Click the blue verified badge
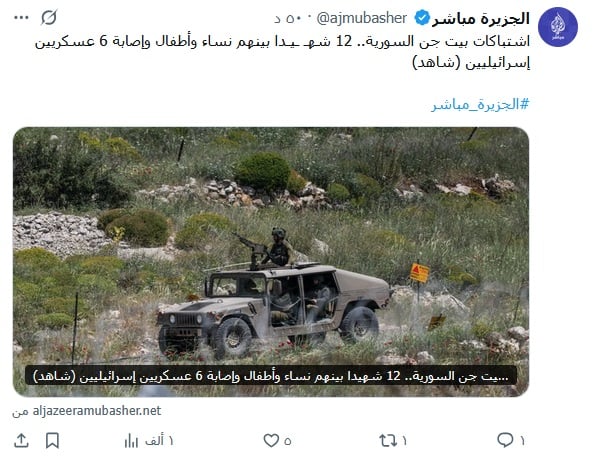Image resolution: width=593 pixels, height=459 pixels. click(x=422, y=18)
